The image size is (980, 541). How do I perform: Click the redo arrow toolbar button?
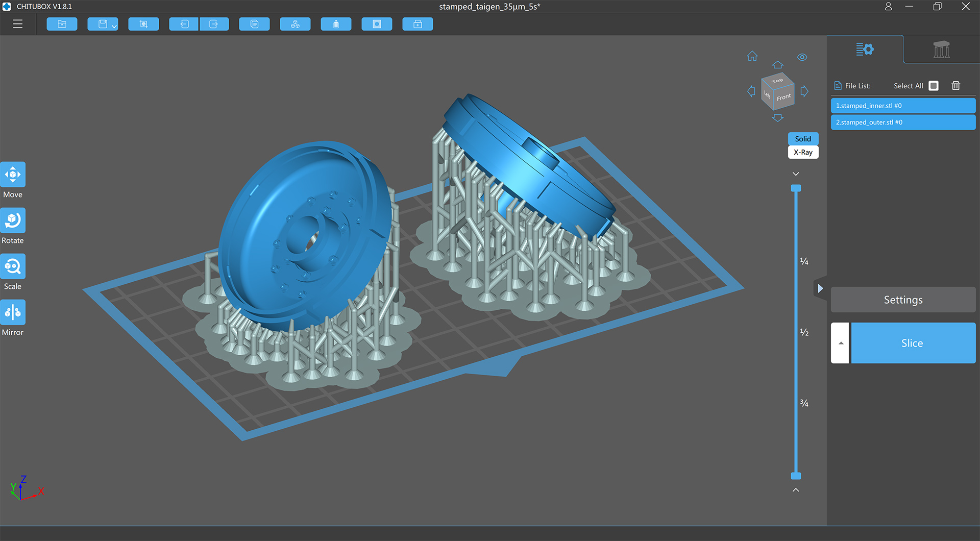(x=214, y=24)
